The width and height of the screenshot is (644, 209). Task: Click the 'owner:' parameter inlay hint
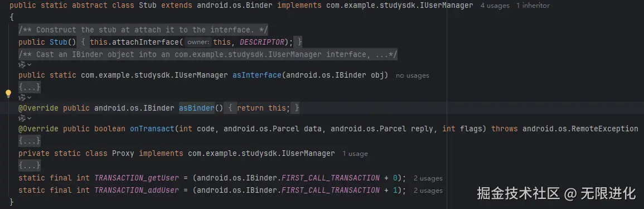198,42
